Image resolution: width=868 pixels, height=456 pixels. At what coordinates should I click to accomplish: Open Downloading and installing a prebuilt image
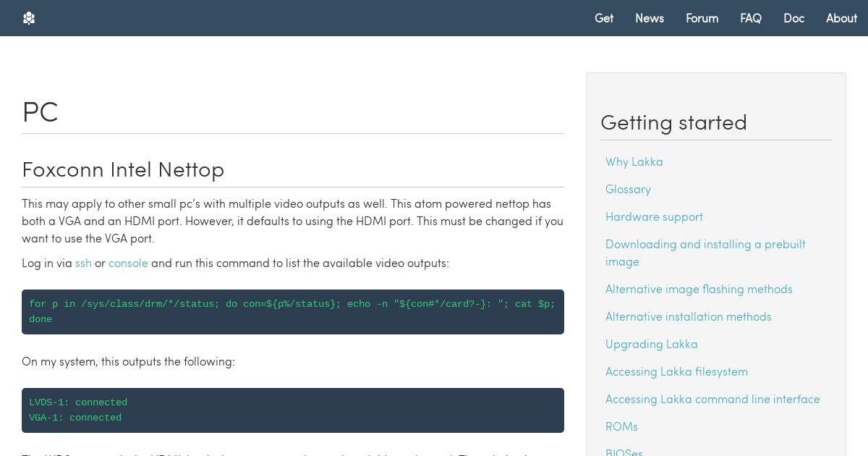pyautogui.click(x=705, y=253)
